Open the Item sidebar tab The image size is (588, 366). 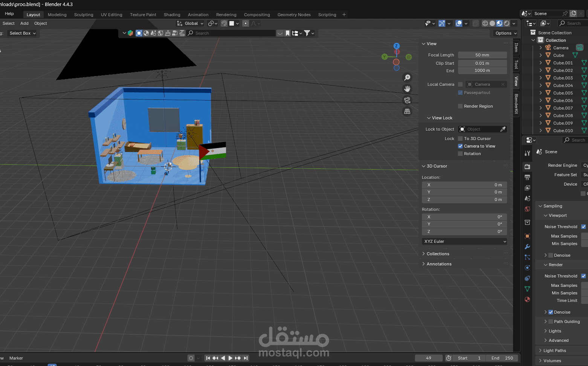(516, 47)
